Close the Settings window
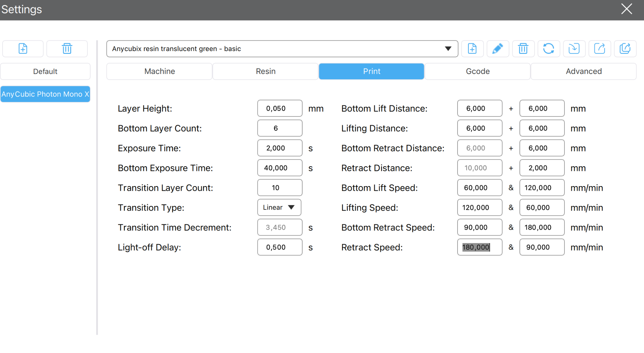This screenshot has width=644, height=353. tap(626, 9)
